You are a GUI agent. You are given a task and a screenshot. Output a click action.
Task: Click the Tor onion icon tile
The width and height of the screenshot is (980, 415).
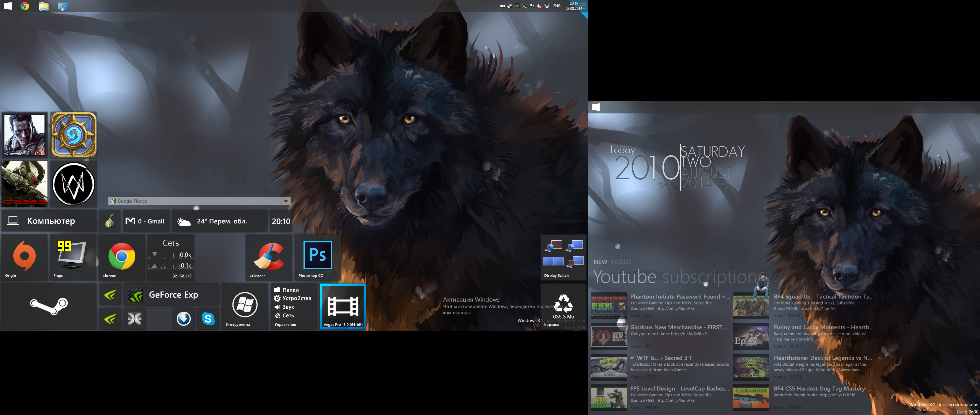(110, 221)
